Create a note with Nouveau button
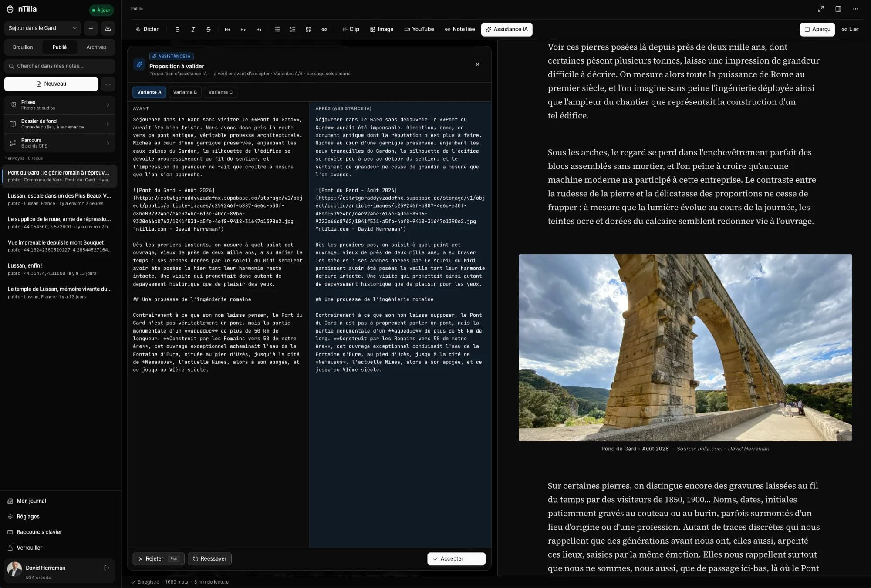Image resolution: width=871 pixels, height=588 pixels. (x=51, y=84)
